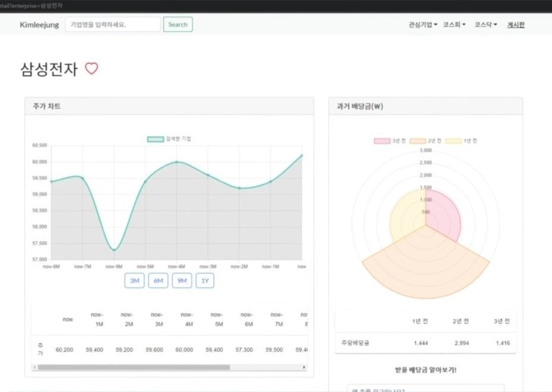552x392 pixels.
Task: Go to the 게시판 page
Action: point(516,25)
